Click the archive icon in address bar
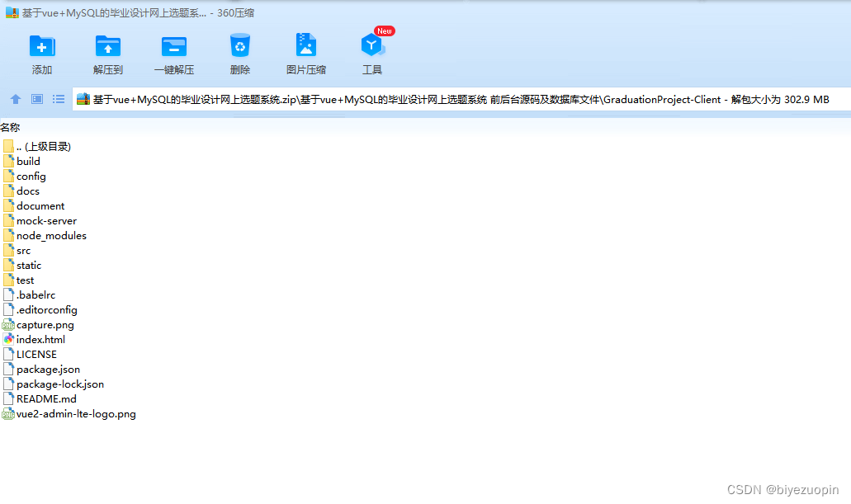 pyautogui.click(x=83, y=99)
